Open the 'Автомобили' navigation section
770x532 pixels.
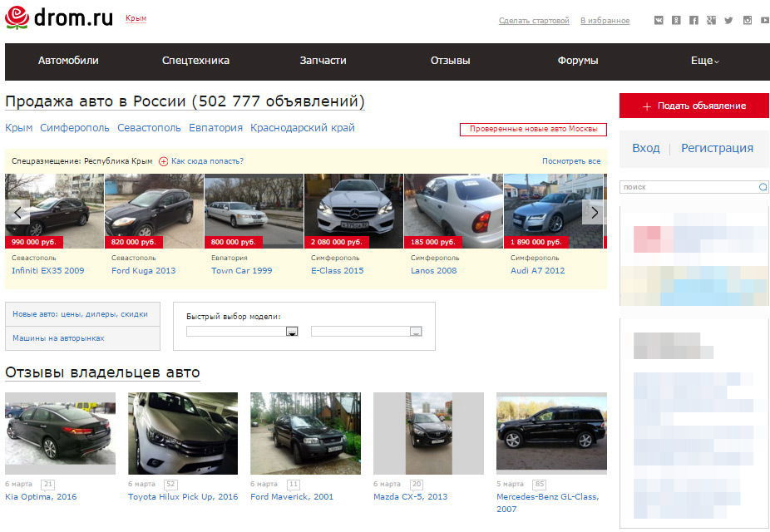pyautogui.click(x=68, y=61)
